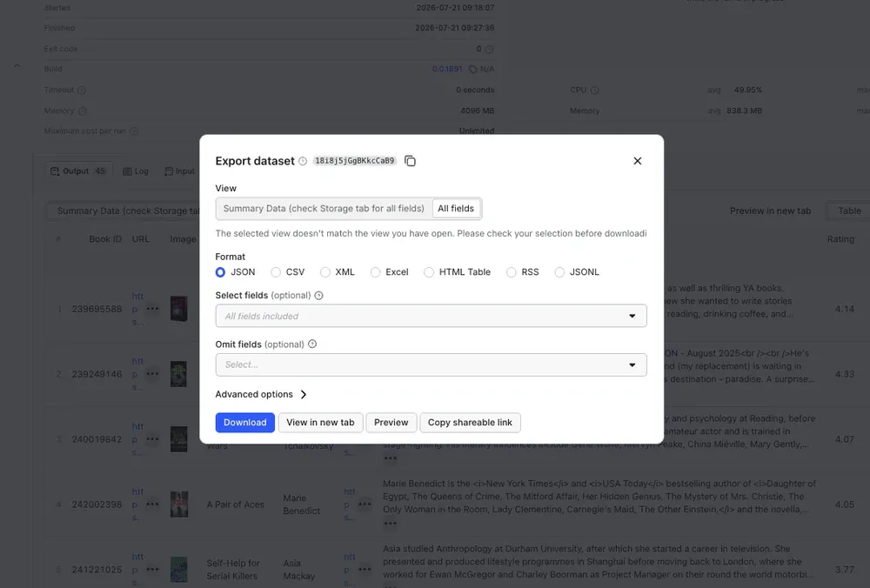Click the Omit fields help icon
The height and width of the screenshot is (588, 870).
coord(312,344)
